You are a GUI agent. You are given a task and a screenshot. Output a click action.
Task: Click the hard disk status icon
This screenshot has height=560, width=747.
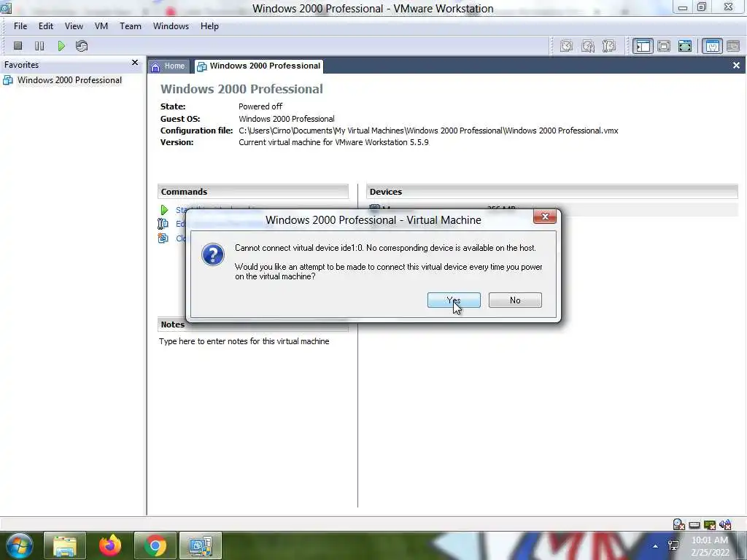point(694,525)
